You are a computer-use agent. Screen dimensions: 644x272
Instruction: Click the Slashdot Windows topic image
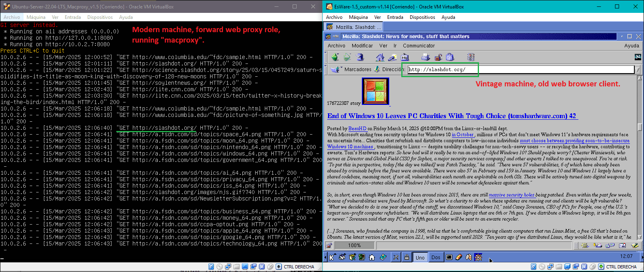tap(376, 92)
